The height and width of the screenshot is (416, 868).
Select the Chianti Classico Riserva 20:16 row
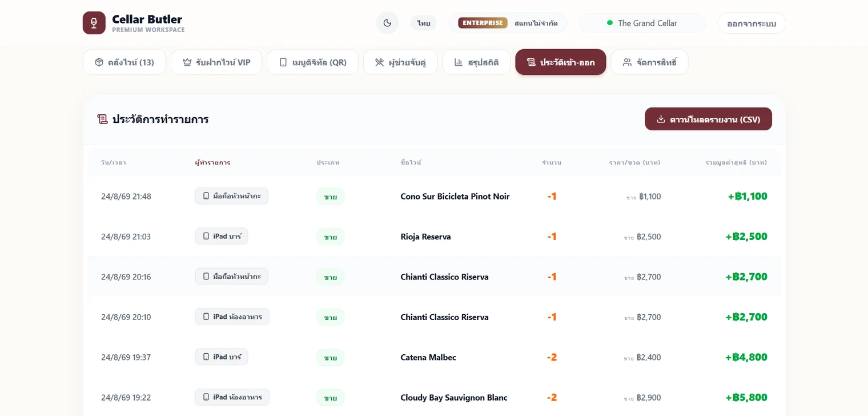434,277
